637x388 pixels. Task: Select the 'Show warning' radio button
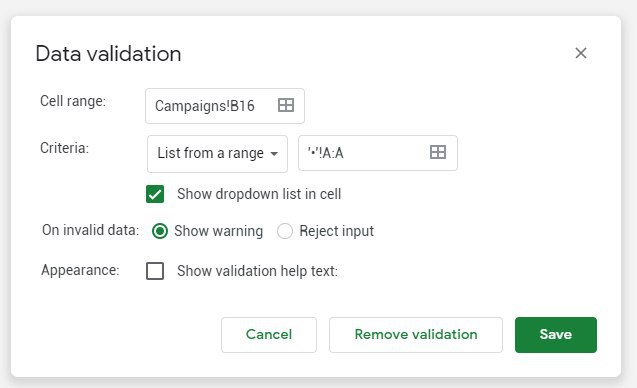click(160, 231)
